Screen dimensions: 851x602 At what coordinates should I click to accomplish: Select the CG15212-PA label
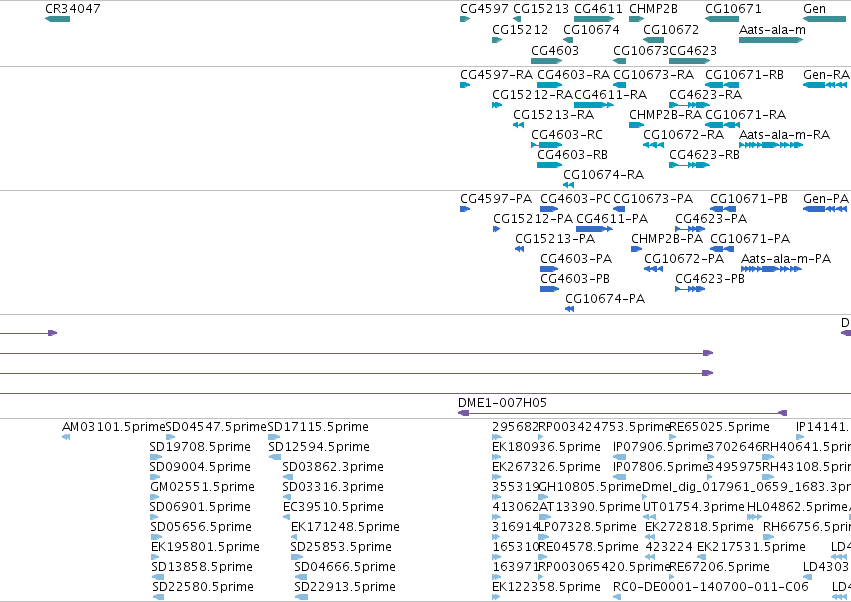pyautogui.click(x=533, y=219)
